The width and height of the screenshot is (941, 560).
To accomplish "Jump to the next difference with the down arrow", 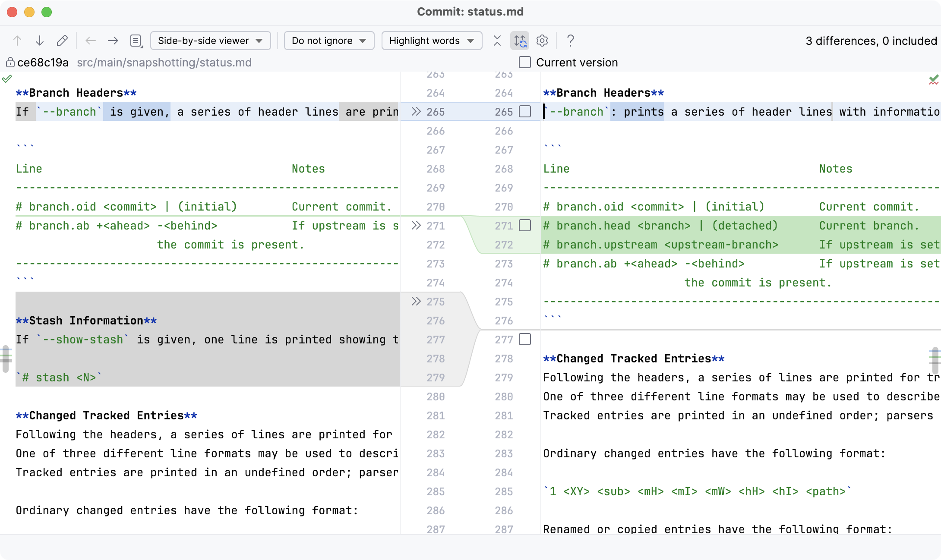I will point(40,41).
